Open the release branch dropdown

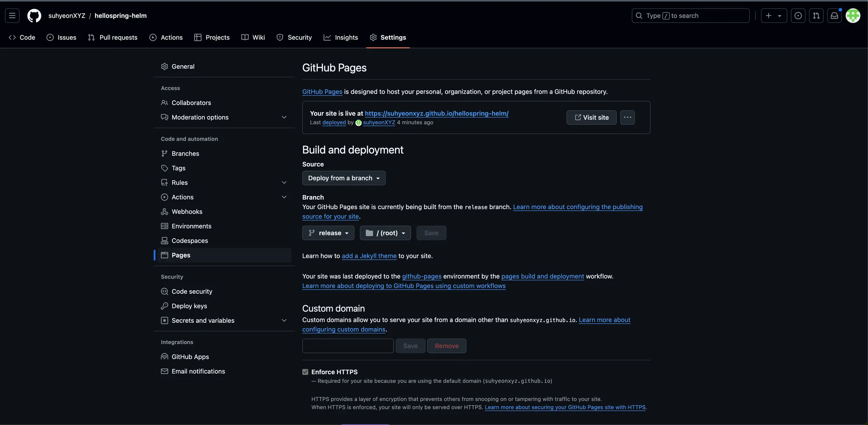(328, 233)
